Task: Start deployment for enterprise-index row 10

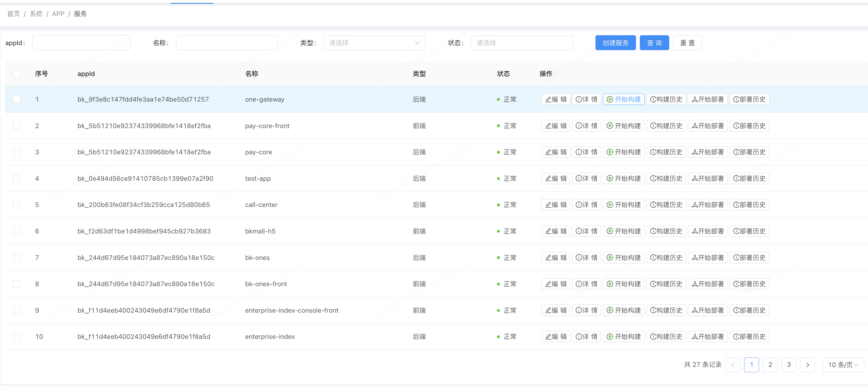Action: (708, 337)
